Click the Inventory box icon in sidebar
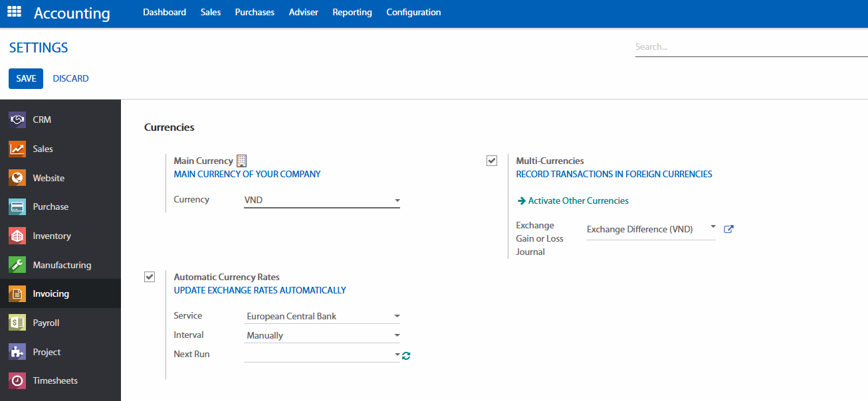 (x=17, y=236)
